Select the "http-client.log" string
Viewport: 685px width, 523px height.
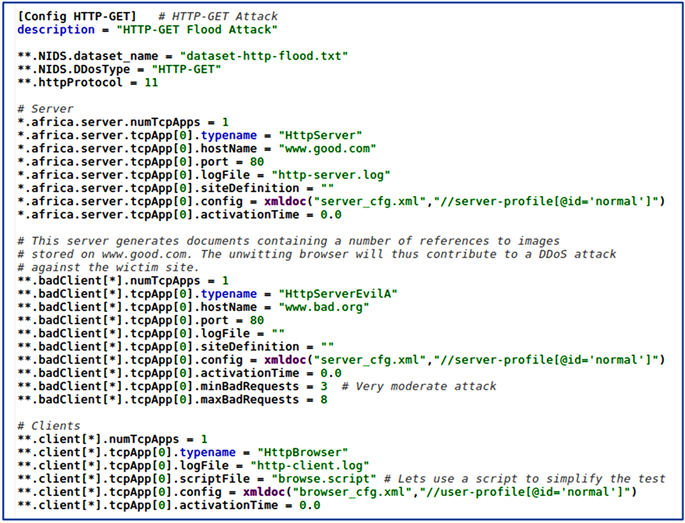pos(309,466)
